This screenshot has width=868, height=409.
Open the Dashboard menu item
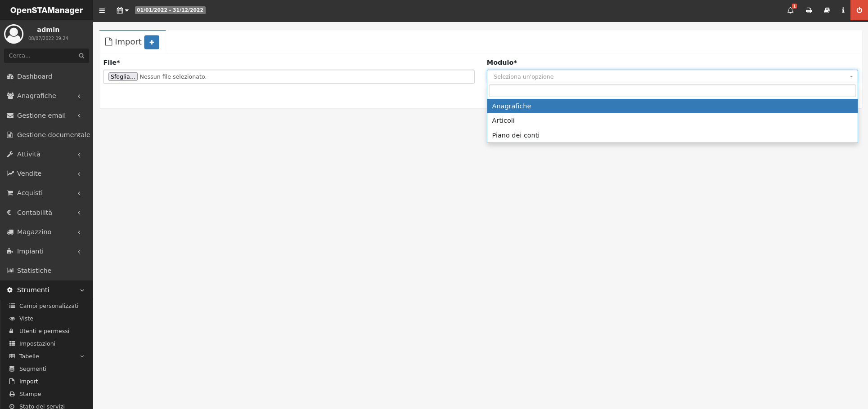(35, 76)
